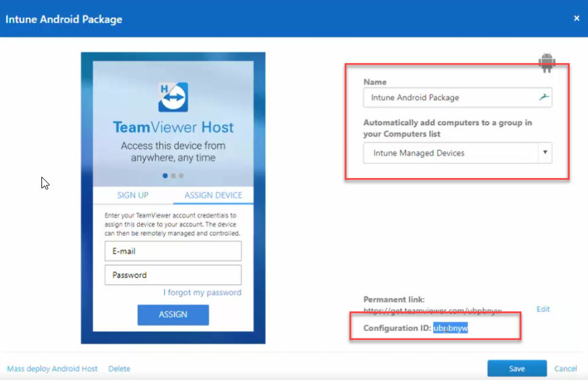Click the blue ASSIGN button

pyautogui.click(x=173, y=314)
